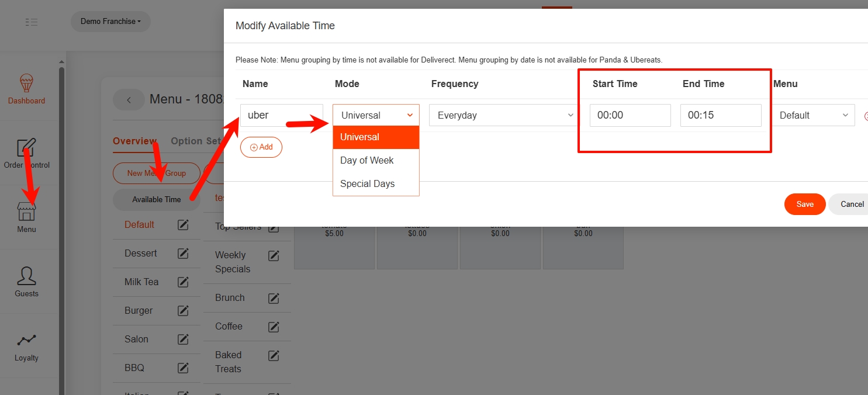This screenshot has height=395, width=868.
Task: Open the Menu dropdown showing Default
Action: [814, 116]
